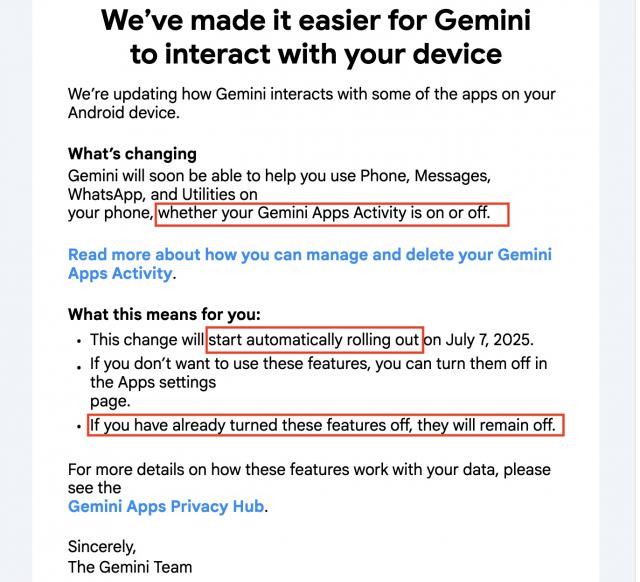Click "The Gemini Team" signature
Screen dimensions: 640x582
point(129,567)
